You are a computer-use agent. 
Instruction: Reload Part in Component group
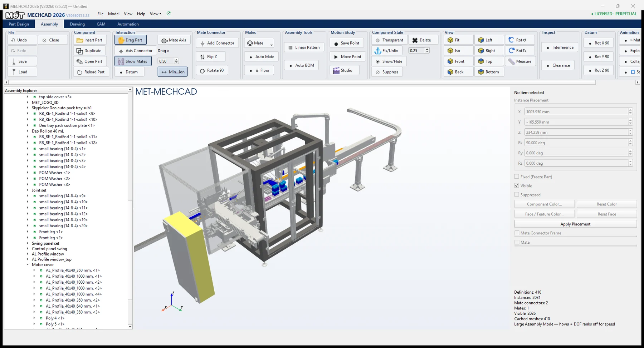(91, 72)
